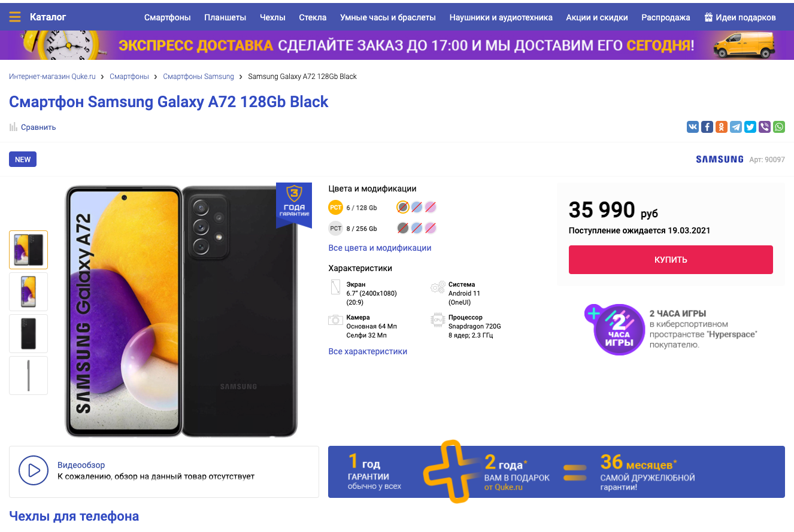Viewport: 794px width, 532px height.
Task: Play the Видеообзор video icon
Action: pyautogui.click(x=34, y=471)
